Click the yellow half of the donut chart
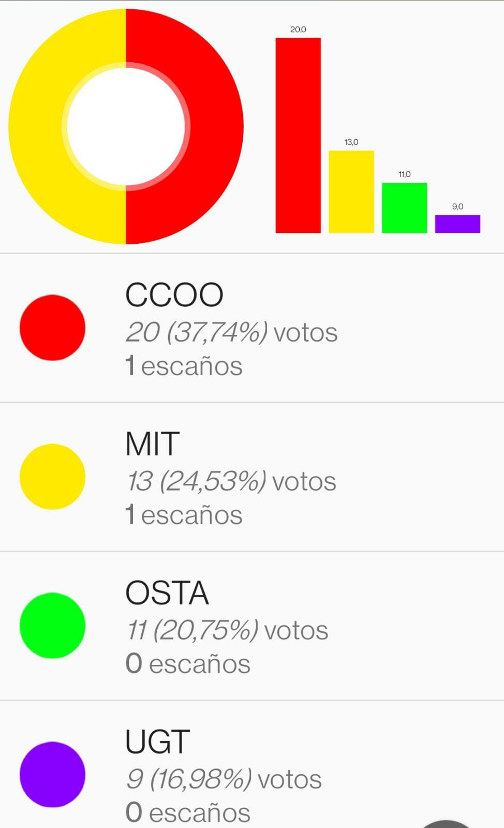The height and width of the screenshot is (828, 504). (36, 126)
